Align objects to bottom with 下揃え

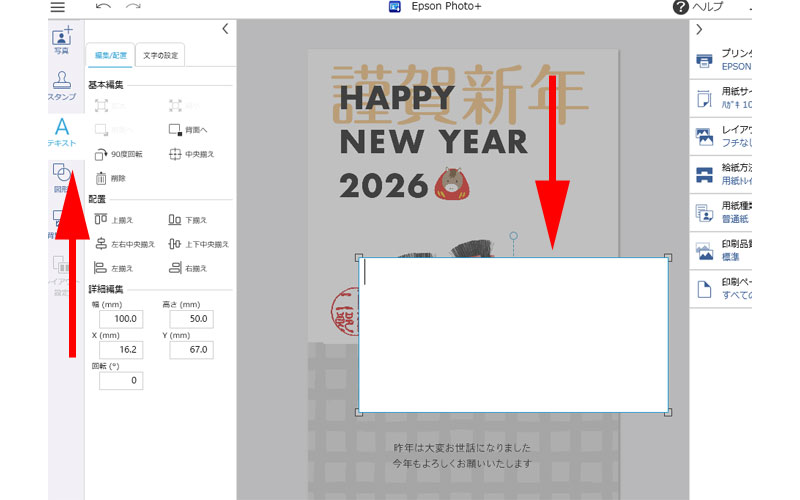tap(188, 220)
